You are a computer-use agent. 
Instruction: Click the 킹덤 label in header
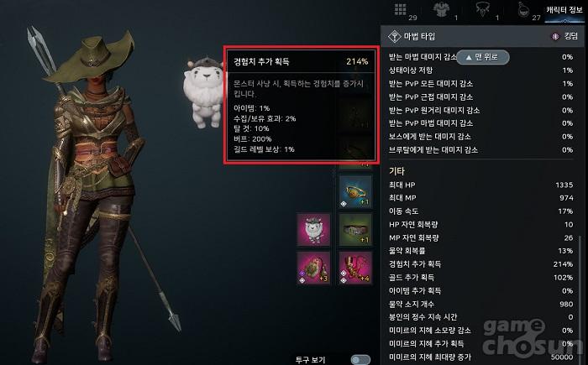[570, 36]
